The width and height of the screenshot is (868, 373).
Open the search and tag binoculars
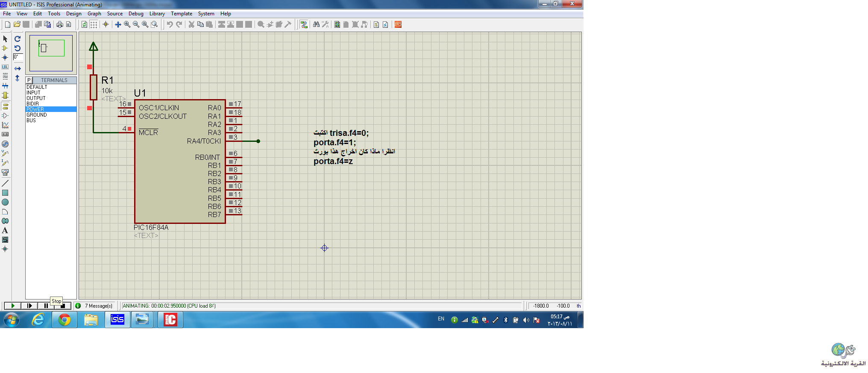tap(316, 24)
